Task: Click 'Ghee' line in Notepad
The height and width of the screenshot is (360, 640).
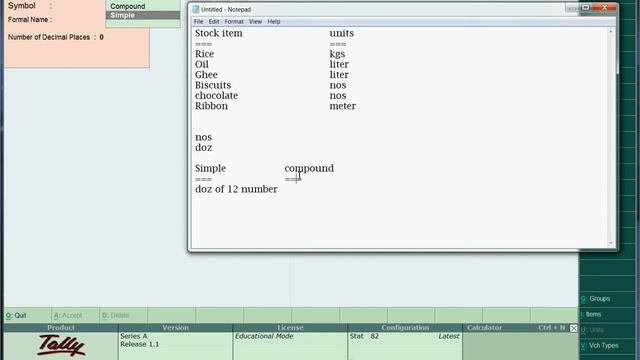Action: click(x=206, y=75)
